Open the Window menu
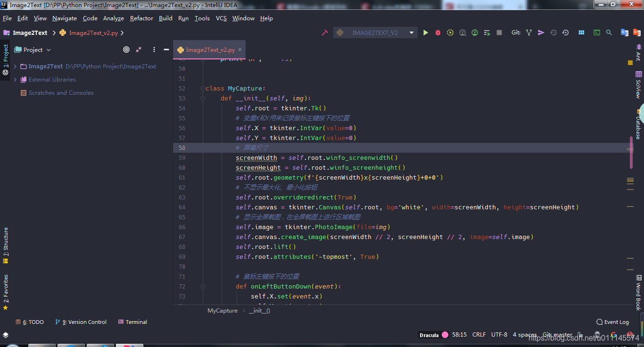Viewport: 644px width, 347px height. pyautogui.click(x=243, y=18)
